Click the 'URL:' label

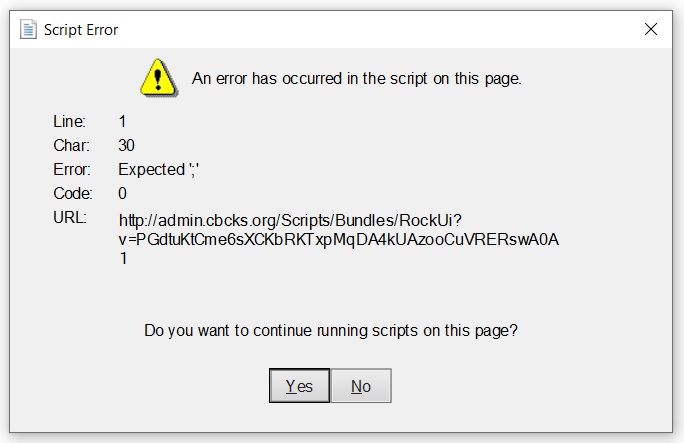(70, 217)
